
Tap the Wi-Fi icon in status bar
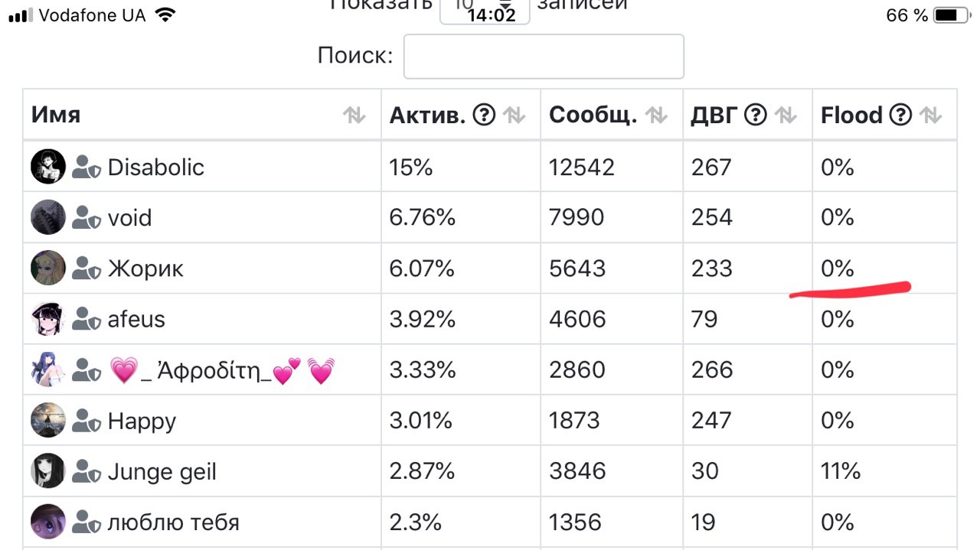[164, 15]
